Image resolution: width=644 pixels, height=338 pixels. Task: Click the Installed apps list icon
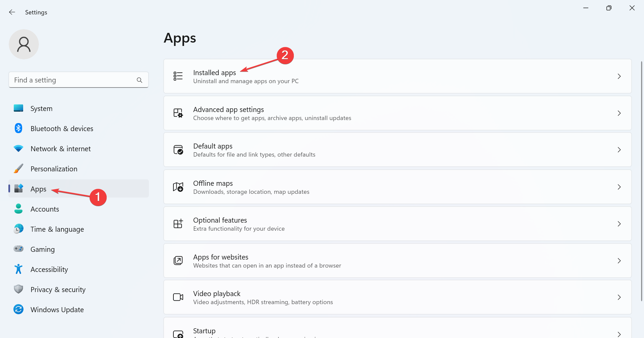click(x=178, y=76)
